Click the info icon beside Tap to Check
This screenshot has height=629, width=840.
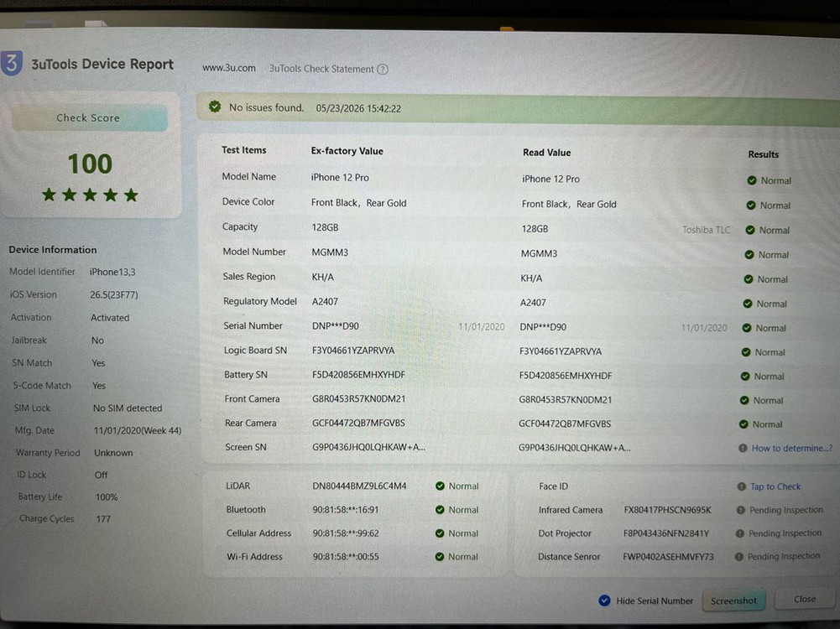[x=742, y=486]
